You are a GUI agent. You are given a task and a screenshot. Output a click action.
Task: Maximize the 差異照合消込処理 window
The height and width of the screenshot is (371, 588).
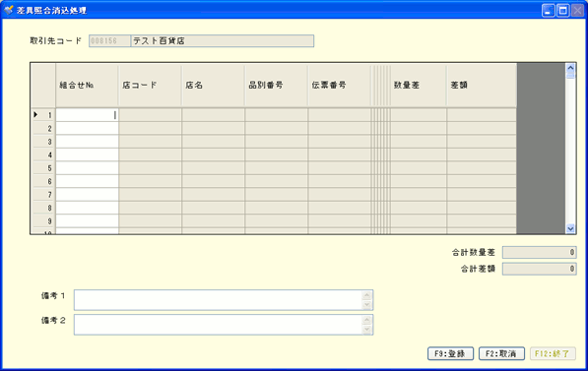click(x=562, y=11)
